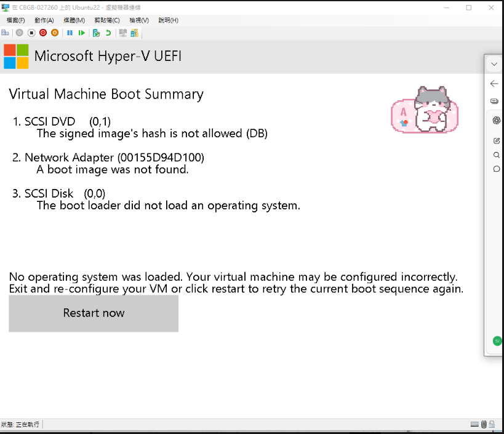The width and height of the screenshot is (504, 434).
Task: Click the chat bubble icon in the side panel
Action: (496, 169)
